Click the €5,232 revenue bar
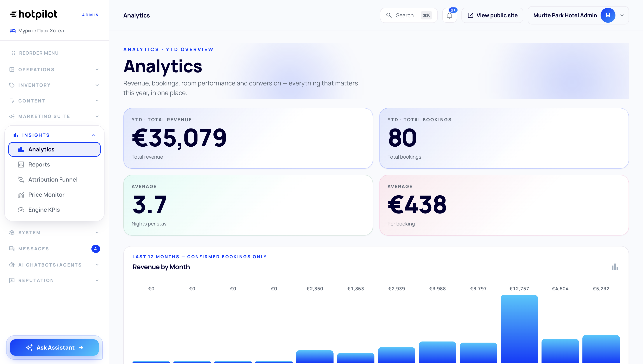643x364 pixels. [601, 349]
